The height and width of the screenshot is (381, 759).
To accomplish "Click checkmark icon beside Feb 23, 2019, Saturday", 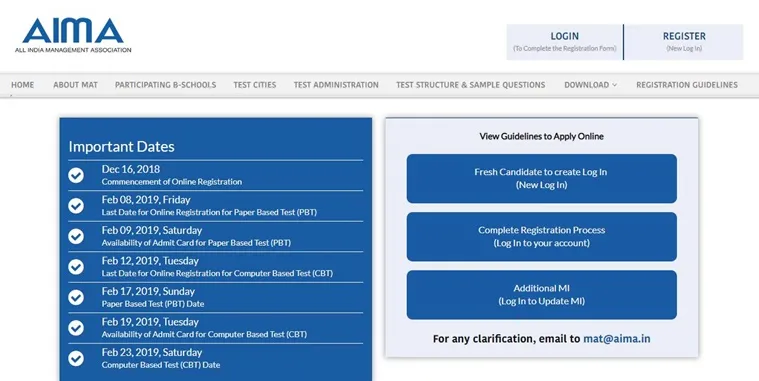I will tap(76, 358).
